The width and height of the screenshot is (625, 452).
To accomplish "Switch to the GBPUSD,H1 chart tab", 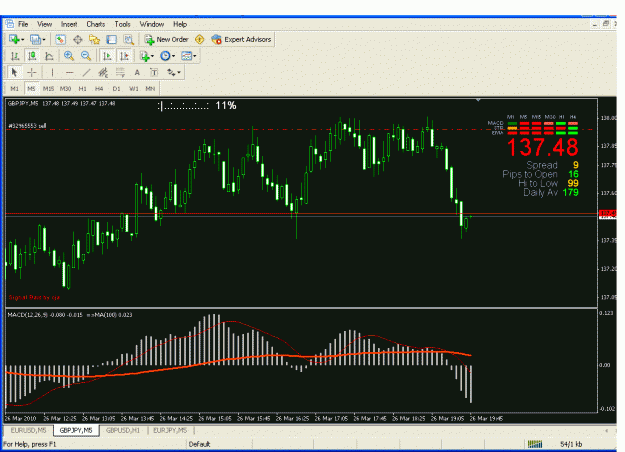I will [x=123, y=430].
